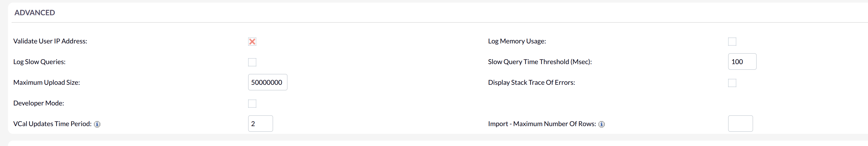The image size is (868, 146).
Task: Click the Import Maximum Number Of Rows info icon
Action: (x=601, y=124)
